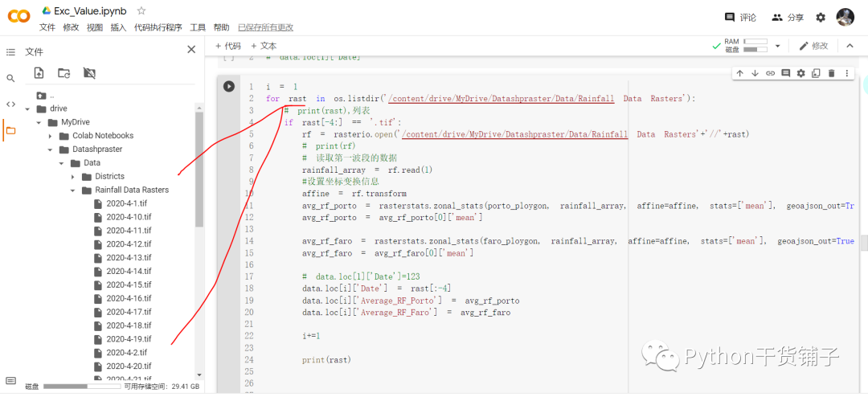Collapse the header with chevron arrow
Viewport: 868px width, 397px height.
tap(850, 46)
